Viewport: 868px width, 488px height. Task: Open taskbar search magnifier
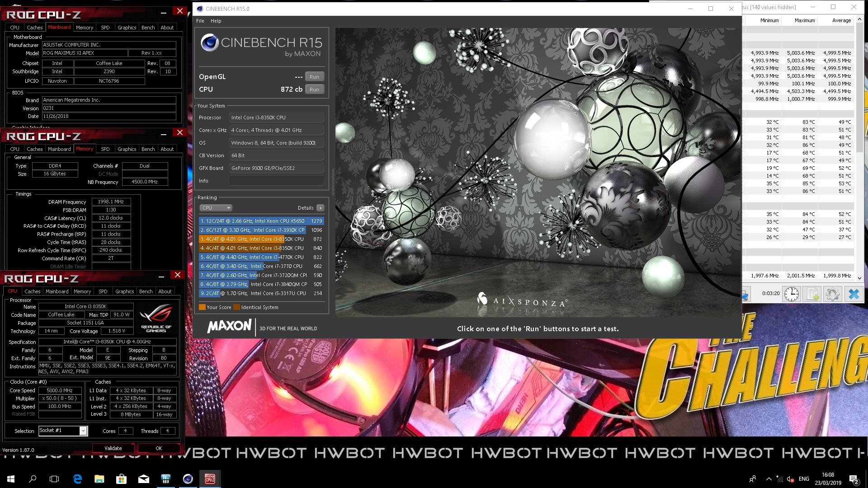tap(33, 479)
